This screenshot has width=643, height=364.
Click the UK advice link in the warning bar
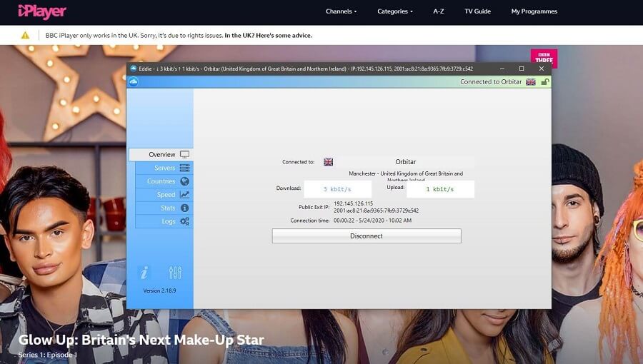[268, 36]
